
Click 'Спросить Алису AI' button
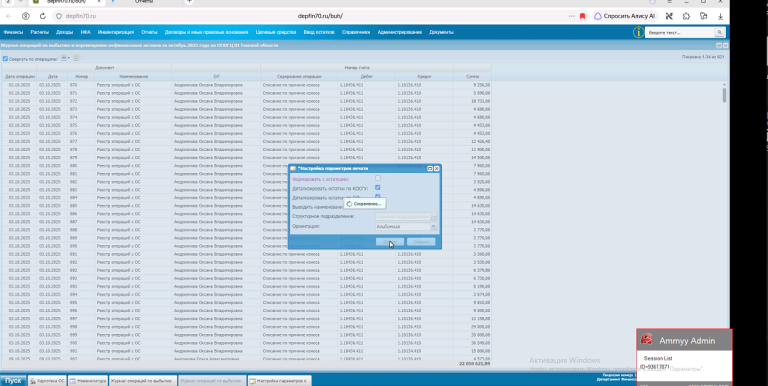(624, 16)
